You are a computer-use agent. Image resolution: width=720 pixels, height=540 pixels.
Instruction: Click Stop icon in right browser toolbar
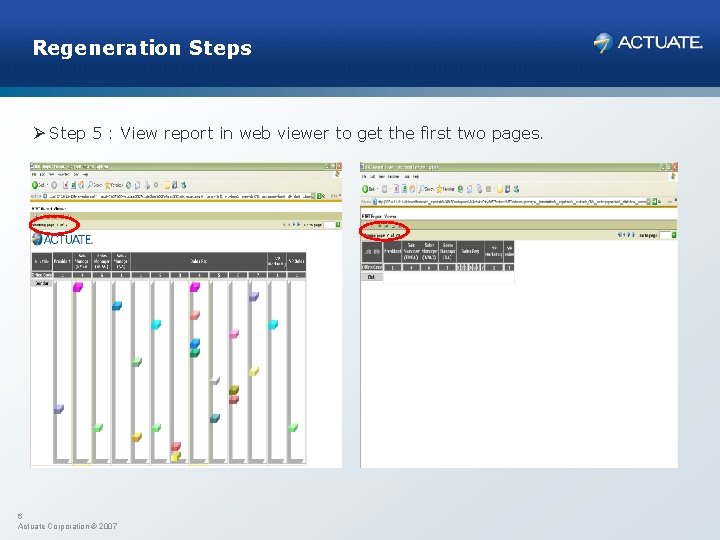(x=396, y=189)
